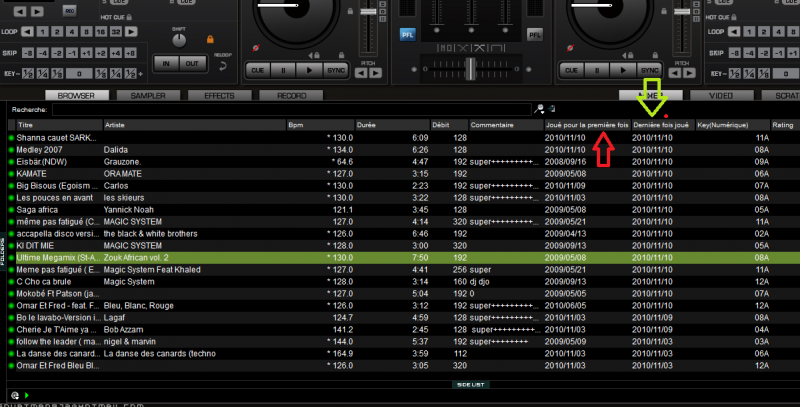Click the green play arrow at bottom left

(x=27, y=395)
